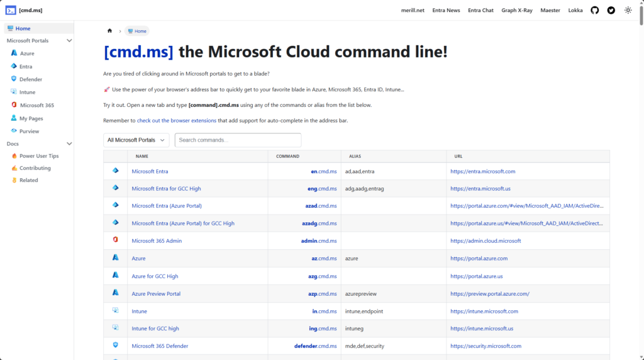Screen dimensions: 644x360
Task: Open the Twitter icon in header
Action: coord(611,10)
